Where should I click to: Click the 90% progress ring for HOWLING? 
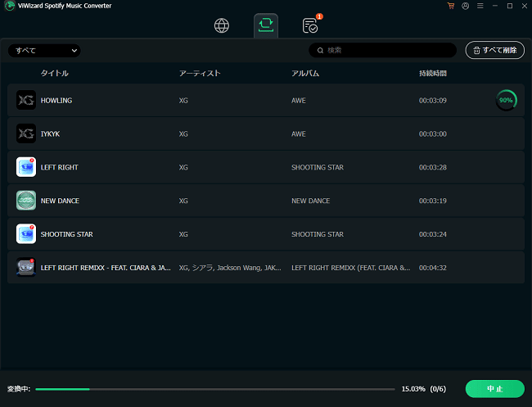506,100
